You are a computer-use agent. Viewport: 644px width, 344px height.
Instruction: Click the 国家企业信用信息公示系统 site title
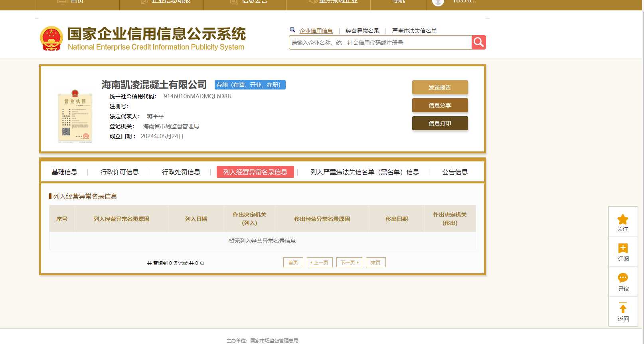(157, 34)
